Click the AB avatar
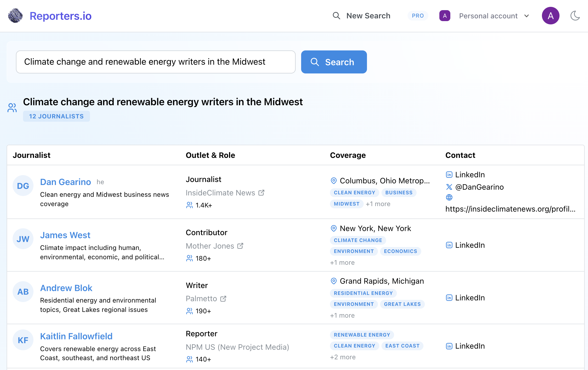Screen dimensions: 588x370 coord(23,292)
